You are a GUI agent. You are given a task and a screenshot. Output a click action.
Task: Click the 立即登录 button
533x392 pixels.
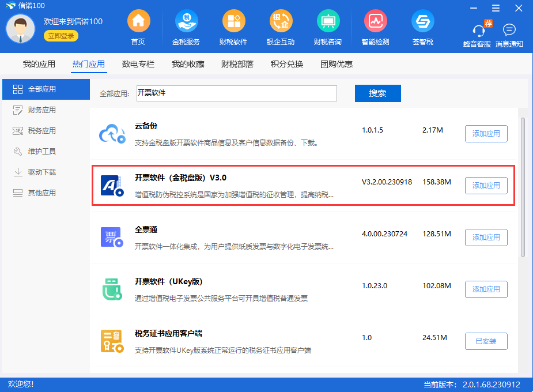point(61,36)
